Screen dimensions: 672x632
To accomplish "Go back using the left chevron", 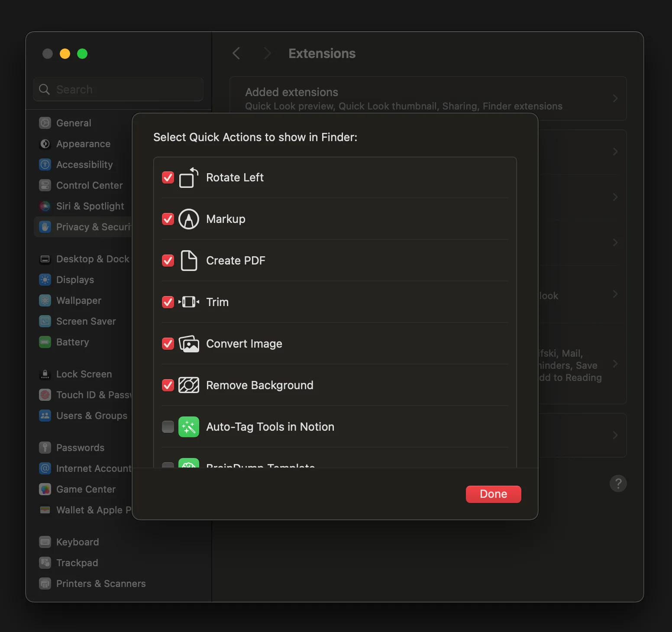I will click(236, 54).
